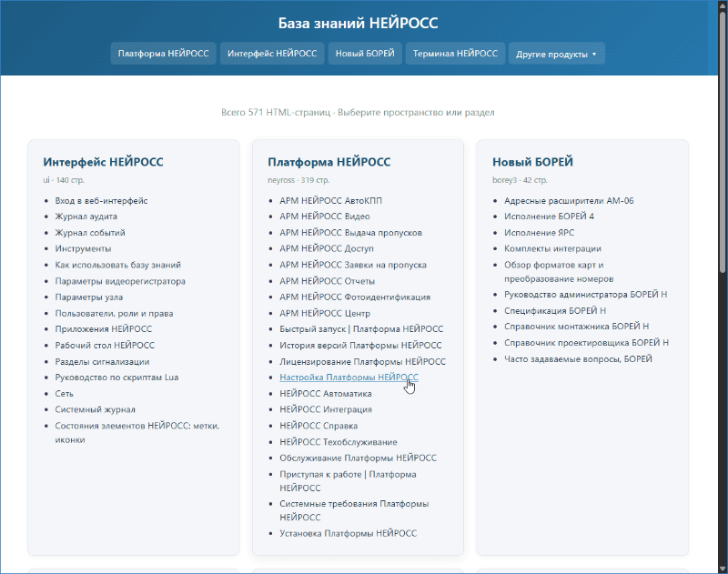The height and width of the screenshot is (574, 728).
Task: Open АРМ НЕЙРОСС Центр link
Action: (x=325, y=313)
